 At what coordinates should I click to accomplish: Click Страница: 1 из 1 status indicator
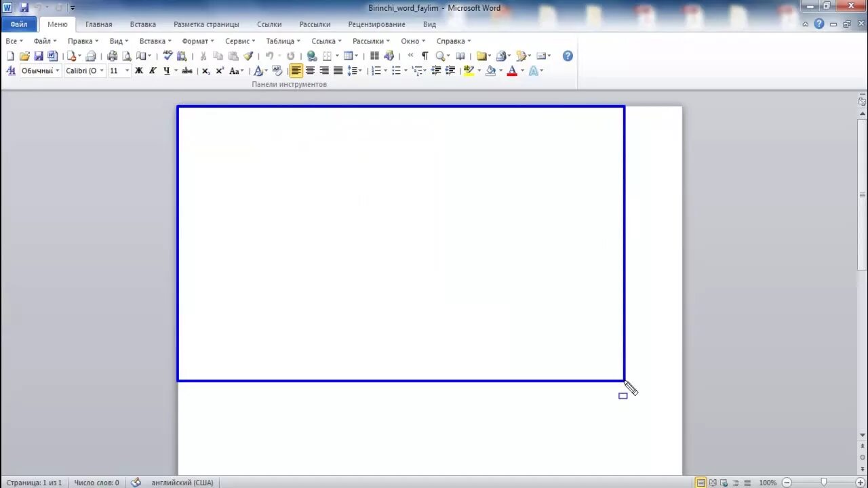pos(34,483)
